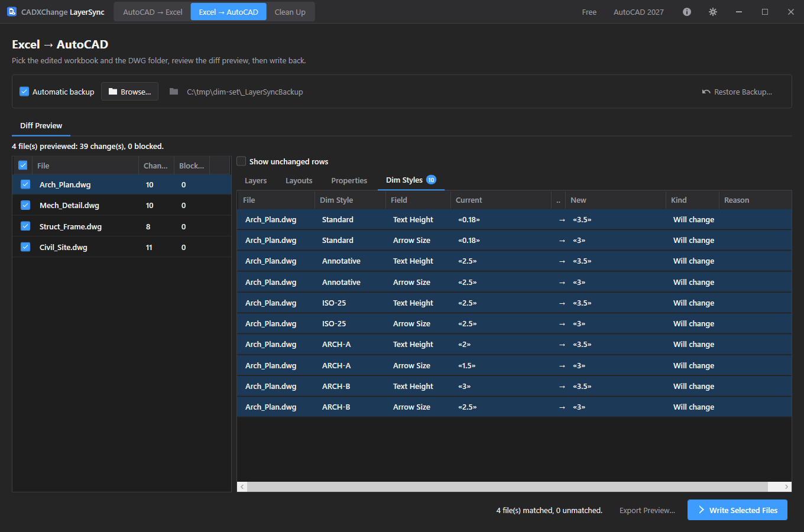Click the AutoCAD 2027 version label

(x=638, y=12)
